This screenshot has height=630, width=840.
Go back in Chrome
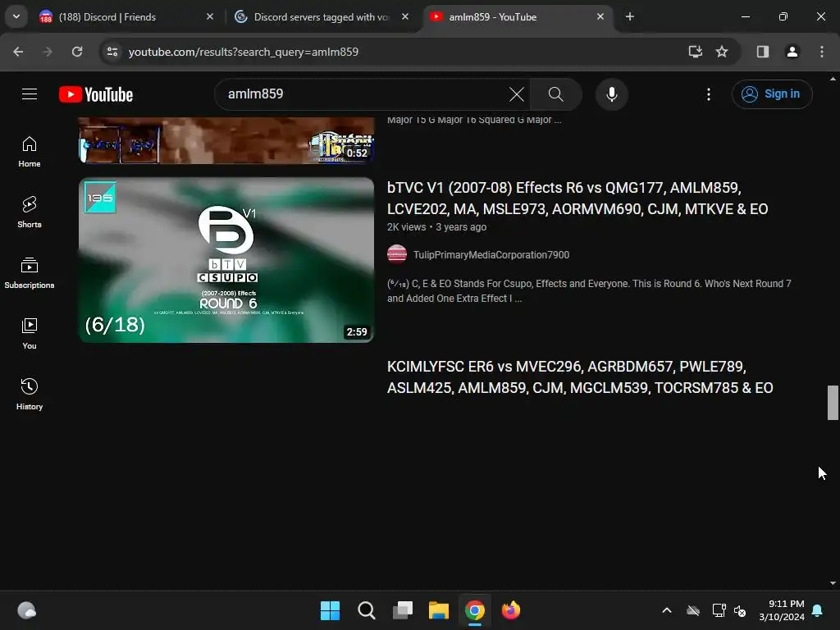coord(18,52)
